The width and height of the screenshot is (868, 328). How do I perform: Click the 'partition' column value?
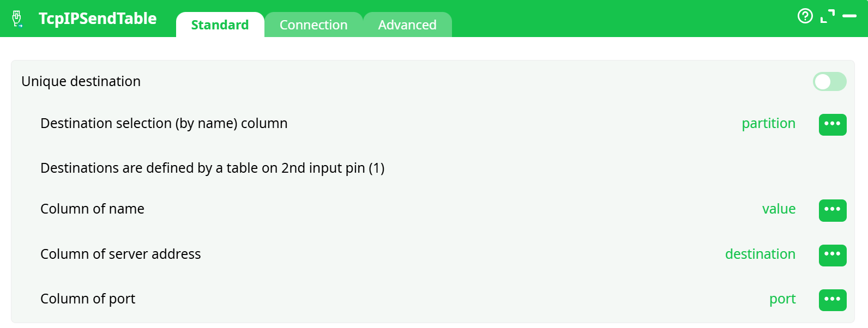pyautogui.click(x=768, y=124)
